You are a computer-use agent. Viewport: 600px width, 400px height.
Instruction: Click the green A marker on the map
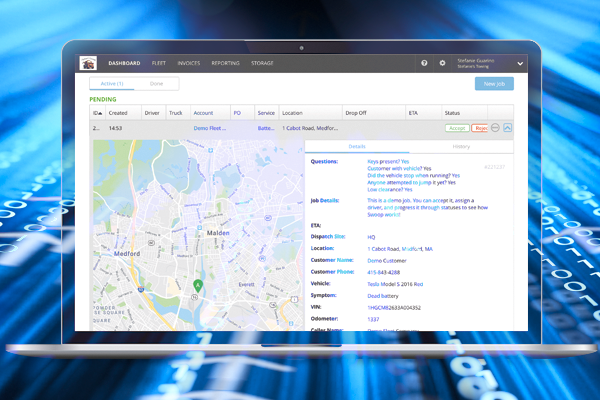tap(198, 286)
